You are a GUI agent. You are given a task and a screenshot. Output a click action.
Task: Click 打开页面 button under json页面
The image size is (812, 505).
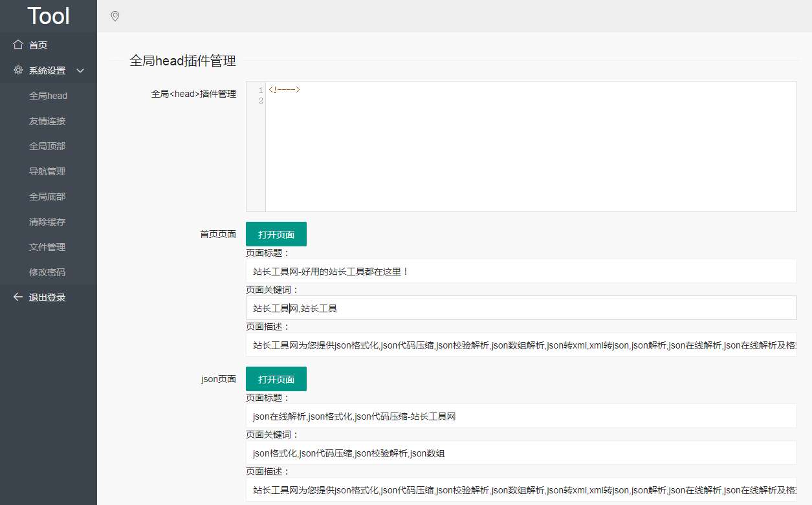tap(276, 379)
